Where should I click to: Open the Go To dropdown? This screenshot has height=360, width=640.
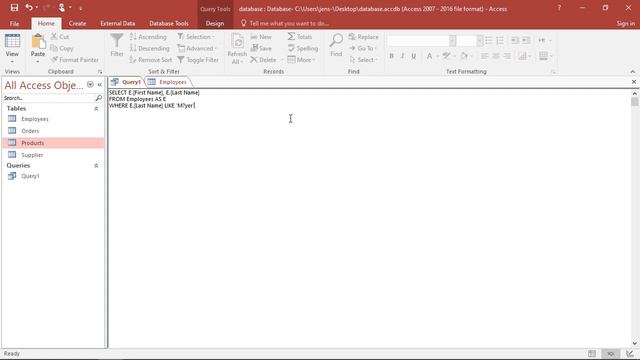pyautogui.click(x=363, y=48)
